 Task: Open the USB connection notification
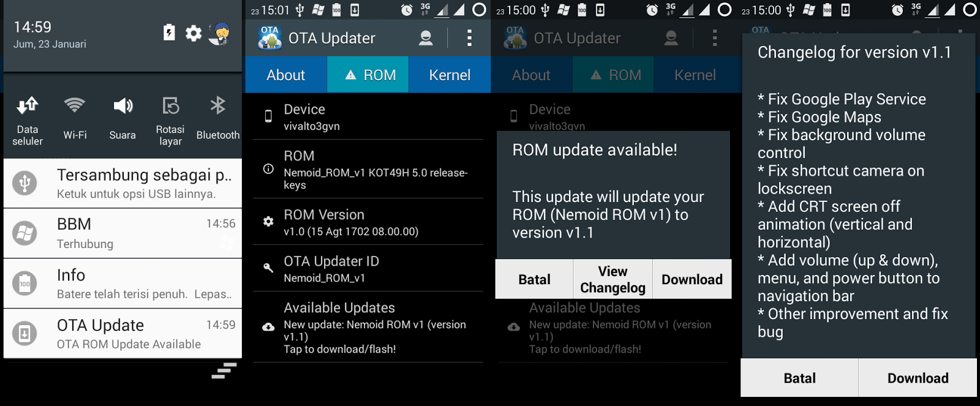(123, 183)
